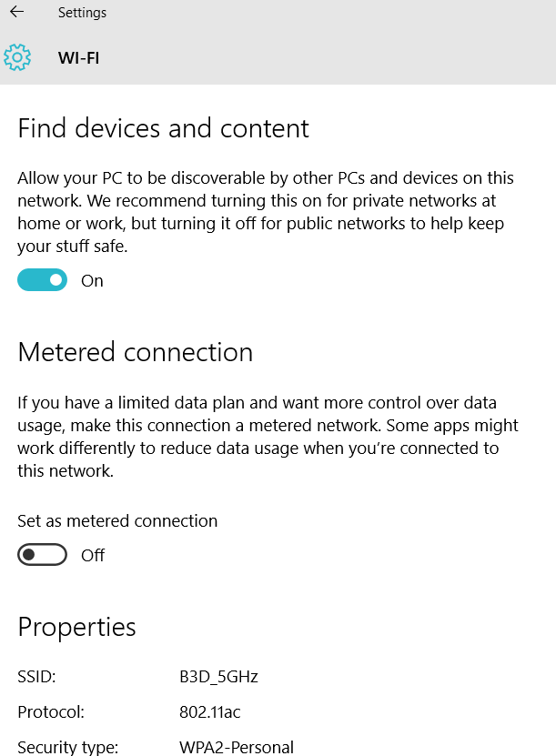Click the SSID field label

36,677
